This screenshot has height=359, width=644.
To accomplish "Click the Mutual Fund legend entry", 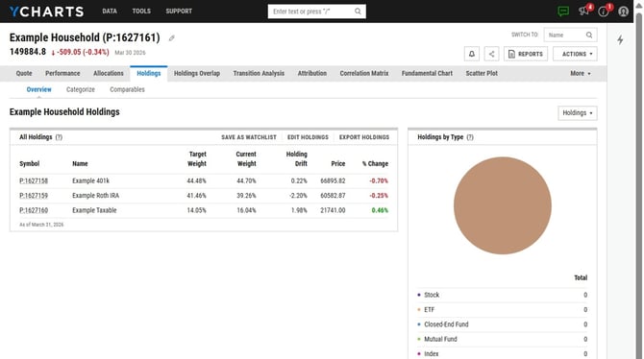I will [x=440, y=339].
